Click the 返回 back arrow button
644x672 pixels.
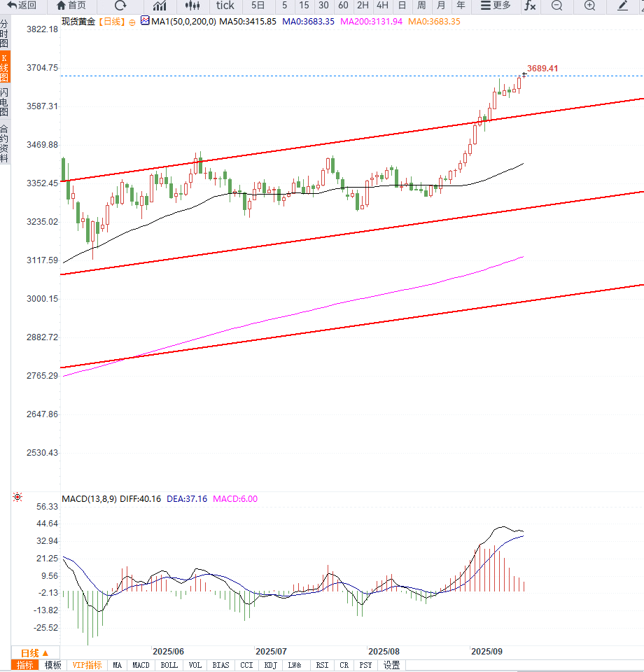(x=22, y=6)
